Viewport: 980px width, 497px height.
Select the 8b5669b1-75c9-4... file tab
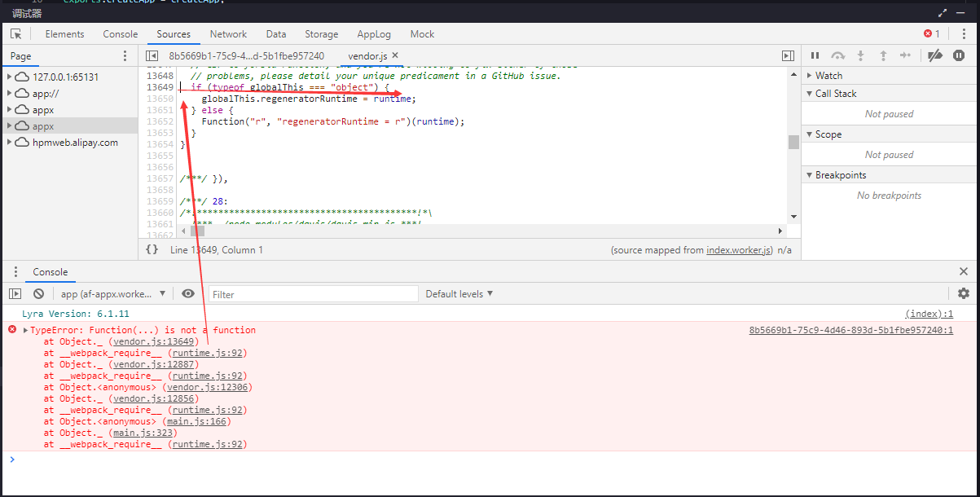(246, 56)
